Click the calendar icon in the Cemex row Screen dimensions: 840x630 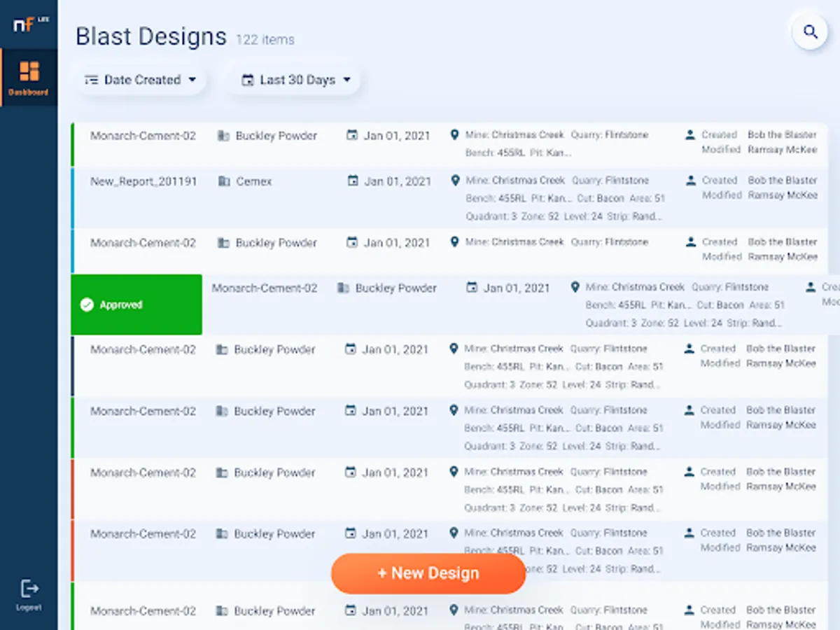click(353, 181)
